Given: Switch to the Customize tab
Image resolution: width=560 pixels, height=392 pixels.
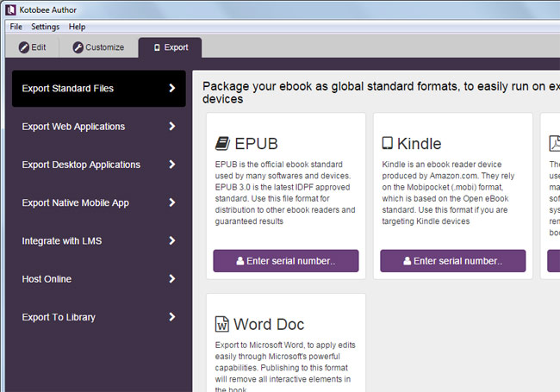Looking at the screenshot, I should 98,47.
